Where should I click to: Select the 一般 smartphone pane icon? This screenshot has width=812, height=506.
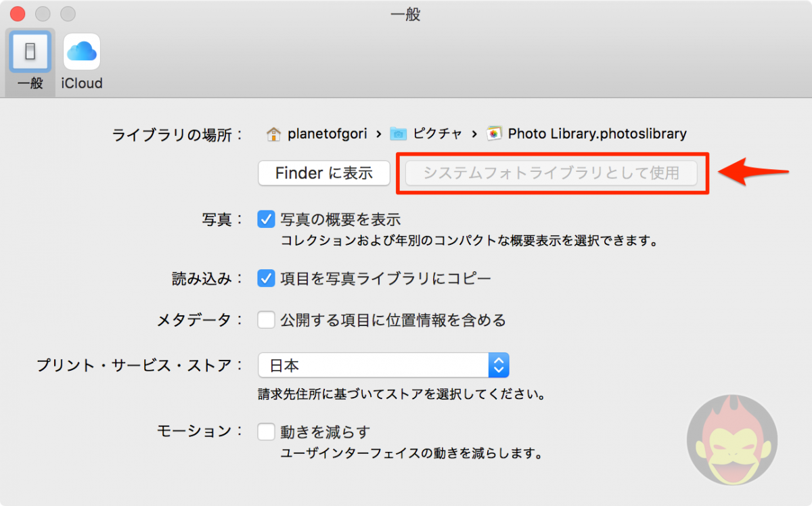29,51
